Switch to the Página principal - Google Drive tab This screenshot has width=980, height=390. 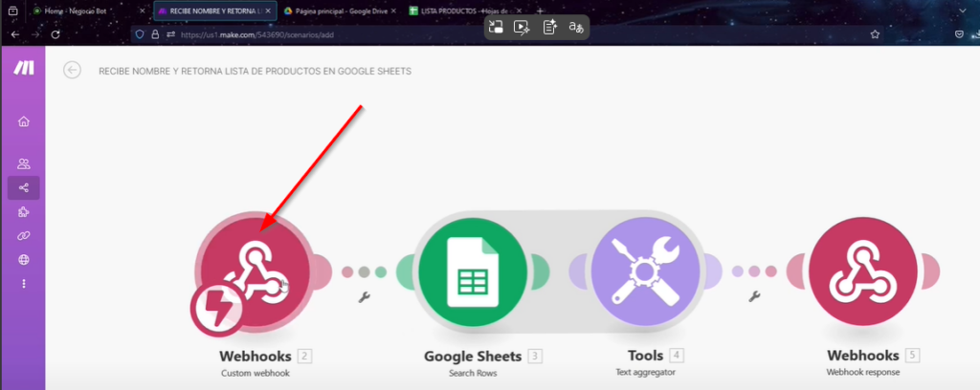point(341,11)
